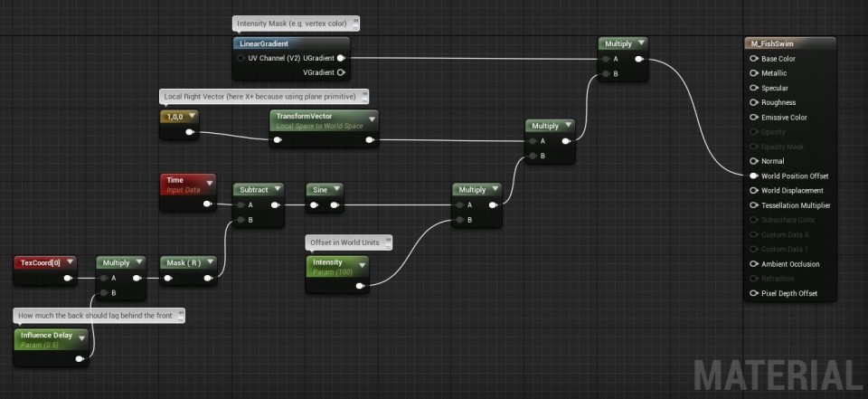This screenshot has width=868, height=399.
Task: Toggle the TransformVector node expander arrow
Action: [372, 117]
